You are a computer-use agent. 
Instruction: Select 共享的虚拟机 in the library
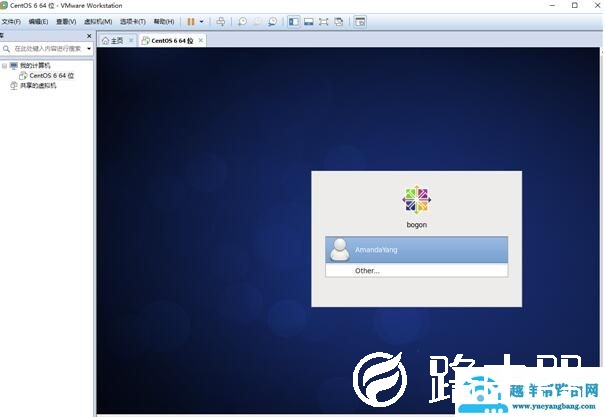[x=38, y=85]
